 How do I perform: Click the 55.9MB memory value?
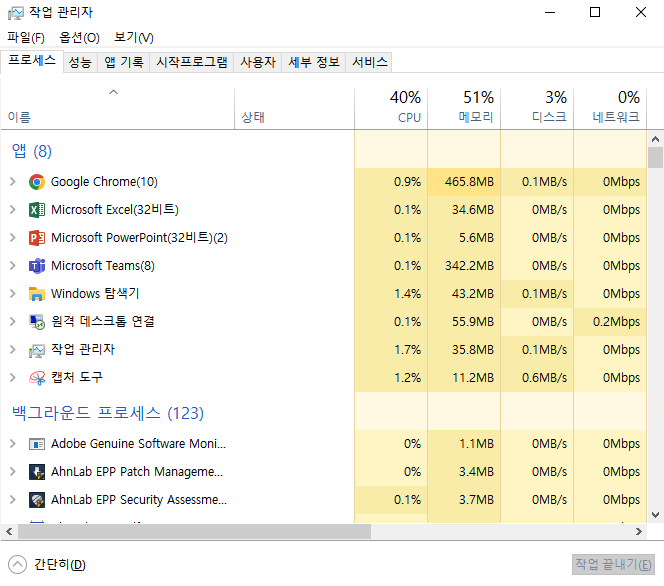pyautogui.click(x=473, y=322)
